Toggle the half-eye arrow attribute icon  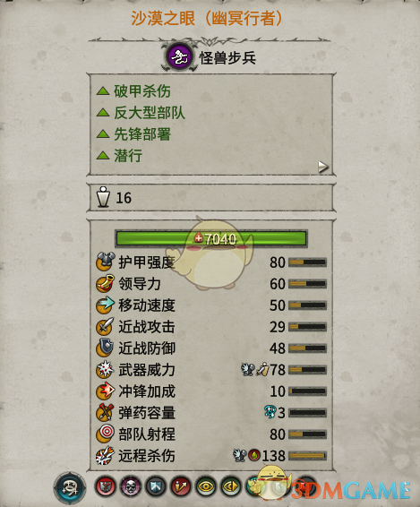coord(231,486)
